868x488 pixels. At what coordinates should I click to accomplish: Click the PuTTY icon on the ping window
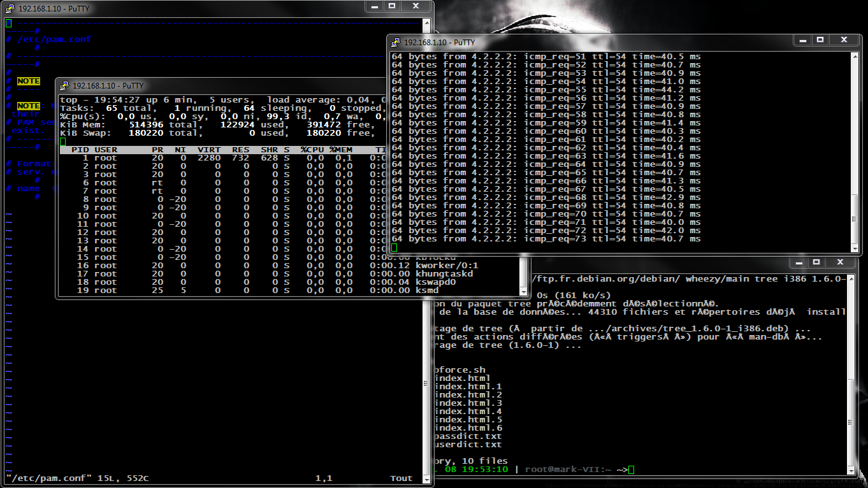click(x=396, y=42)
